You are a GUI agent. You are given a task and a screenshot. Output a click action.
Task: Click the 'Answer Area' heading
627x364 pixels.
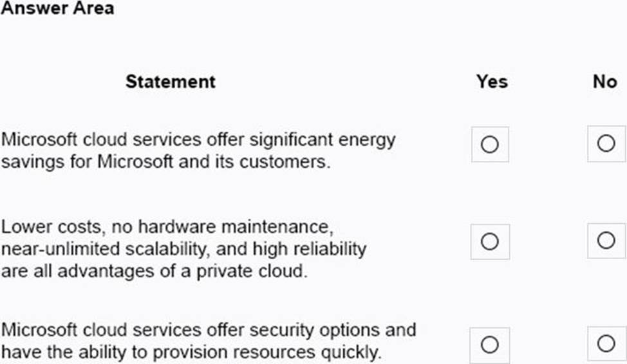(57, 8)
